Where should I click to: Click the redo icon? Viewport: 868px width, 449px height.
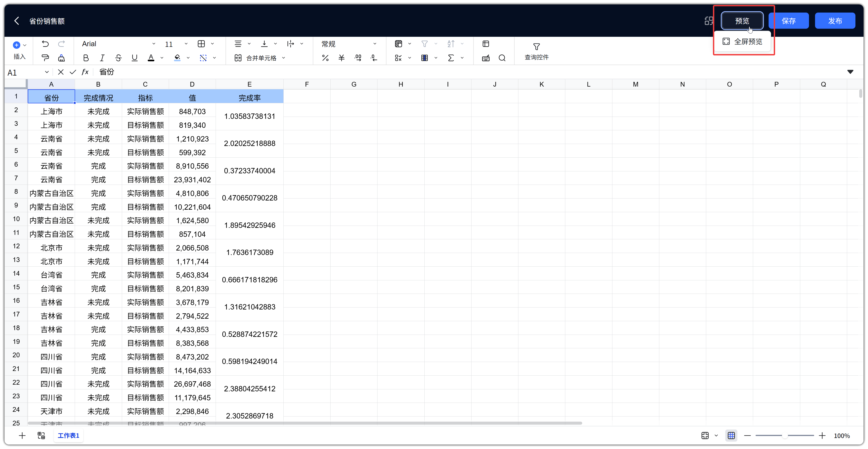point(61,44)
